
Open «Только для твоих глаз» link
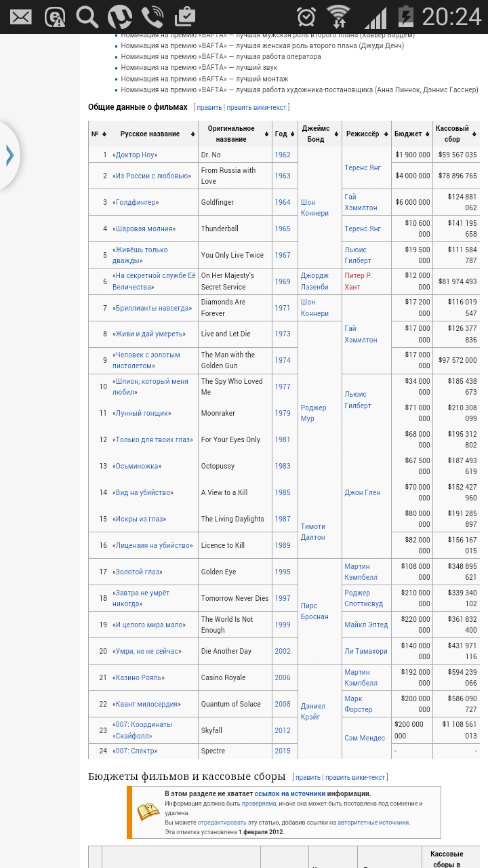click(152, 440)
